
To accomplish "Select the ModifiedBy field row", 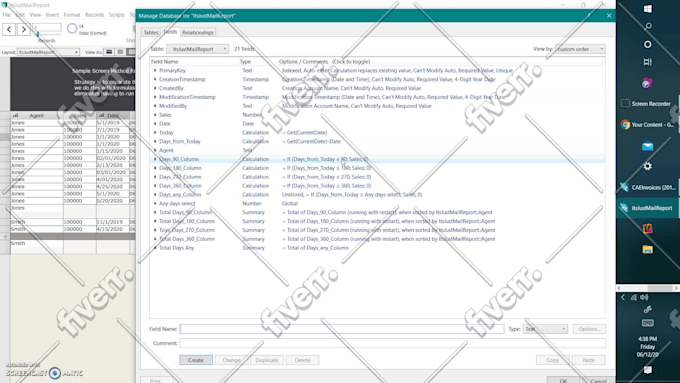I will click(377, 106).
